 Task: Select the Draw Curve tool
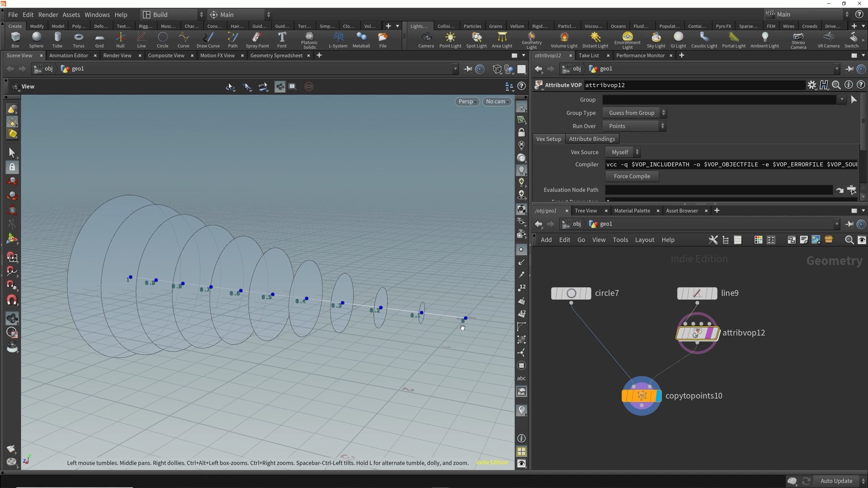tap(208, 40)
